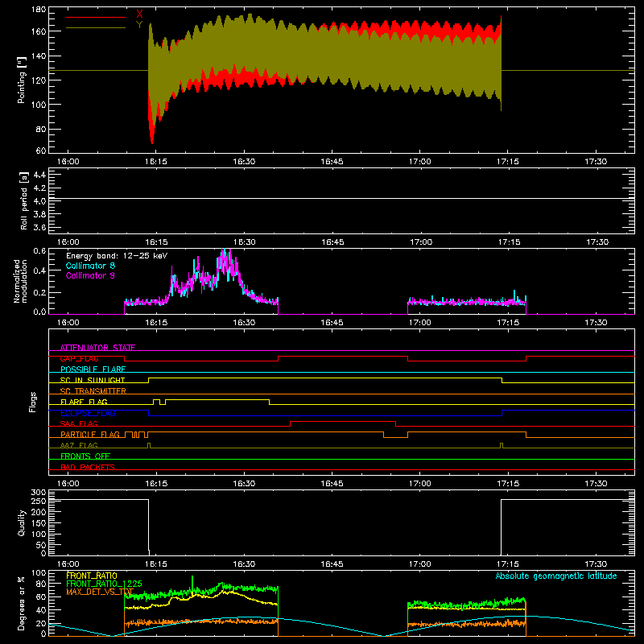Click the yellow FLARE_FLAG label
The height and width of the screenshot is (644, 644).
coord(84,402)
